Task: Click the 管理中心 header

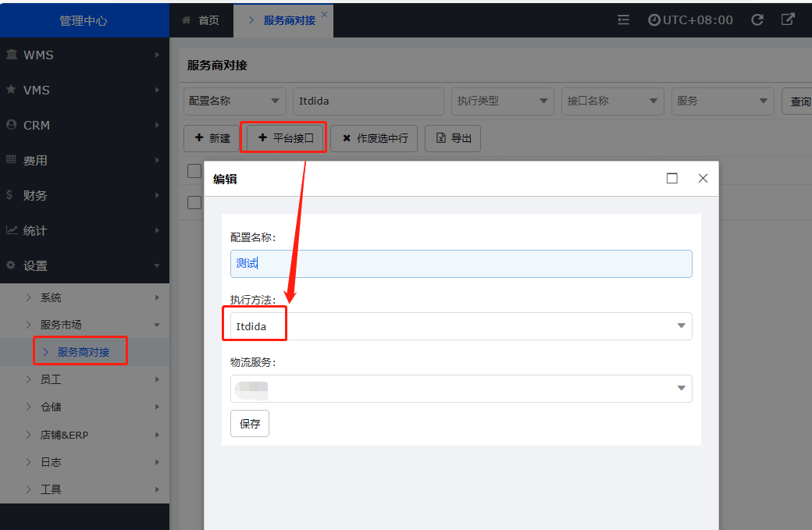Action: tap(84, 21)
